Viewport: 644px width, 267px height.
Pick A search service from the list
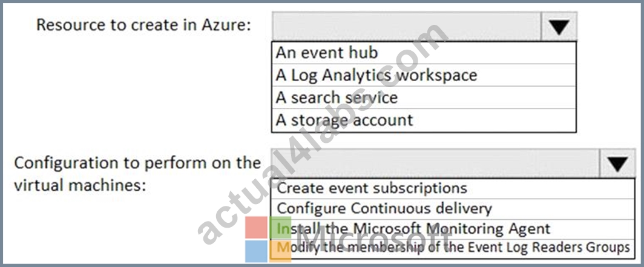coord(424,97)
